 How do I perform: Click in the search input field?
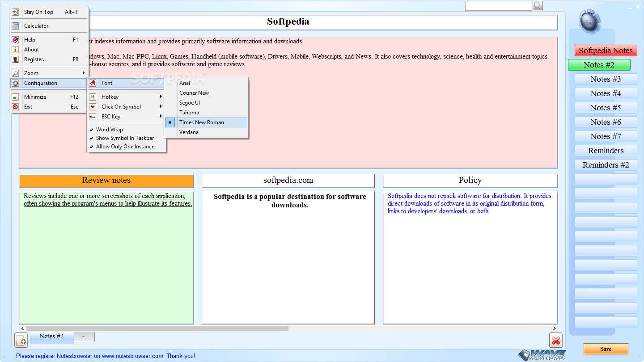click(x=498, y=6)
